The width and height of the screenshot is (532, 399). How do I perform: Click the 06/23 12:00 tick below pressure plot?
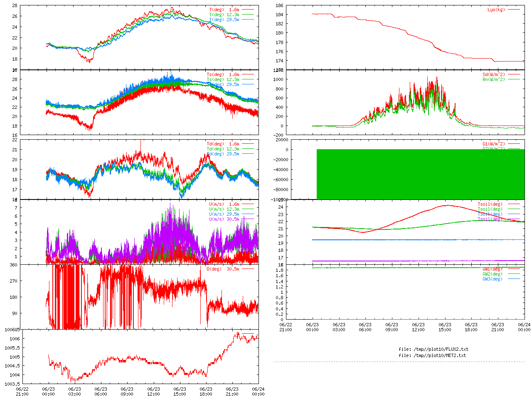[x=153, y=392]
